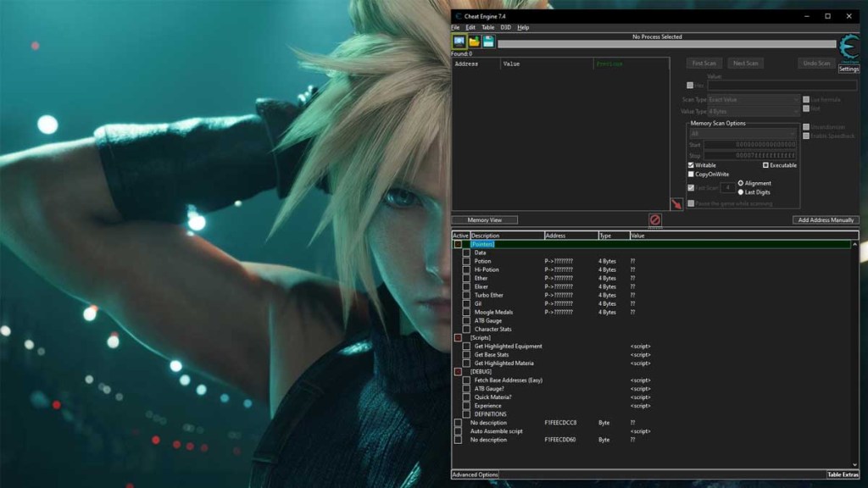This screenshot has height=488, width=868.
Task: Click the scan progress bar
Action: pos(666,44)
